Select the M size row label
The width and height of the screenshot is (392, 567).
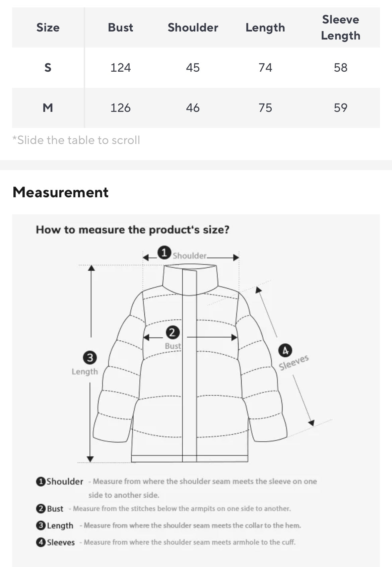(48, 108)
